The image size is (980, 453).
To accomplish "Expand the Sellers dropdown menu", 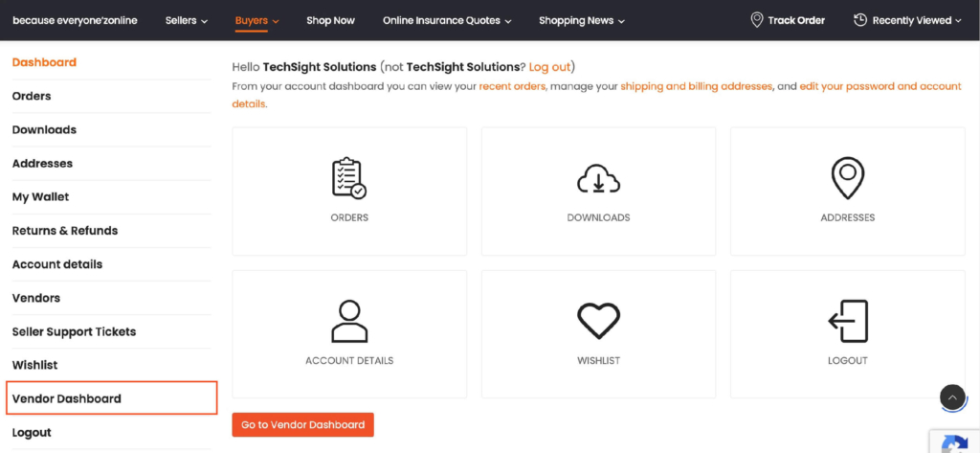I will (187, 21).
